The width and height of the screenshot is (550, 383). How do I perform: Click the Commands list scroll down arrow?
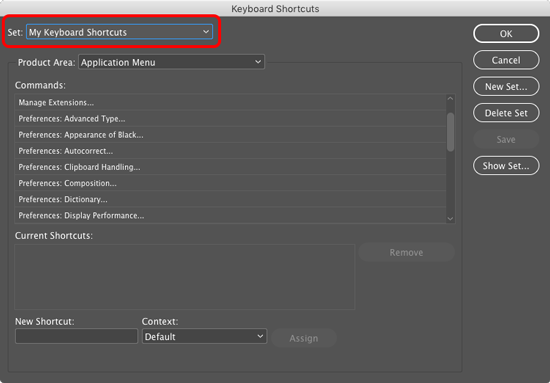coord(450,219)
